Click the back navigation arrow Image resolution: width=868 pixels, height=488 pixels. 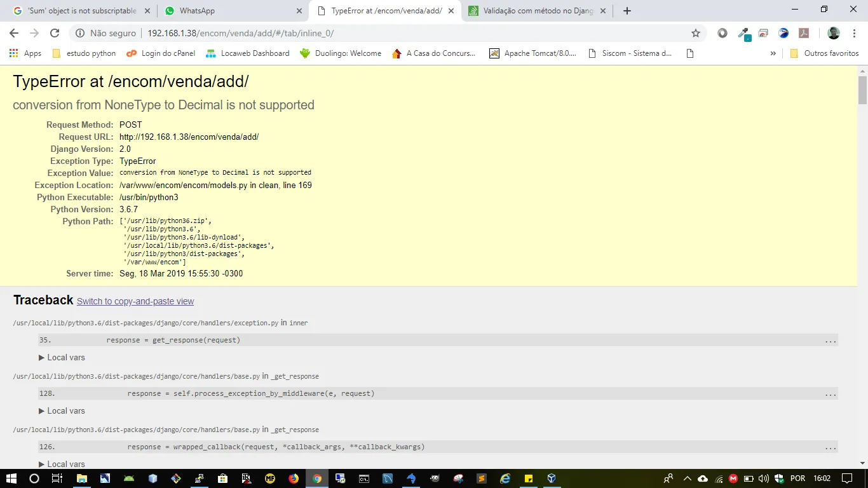[14, 33]
